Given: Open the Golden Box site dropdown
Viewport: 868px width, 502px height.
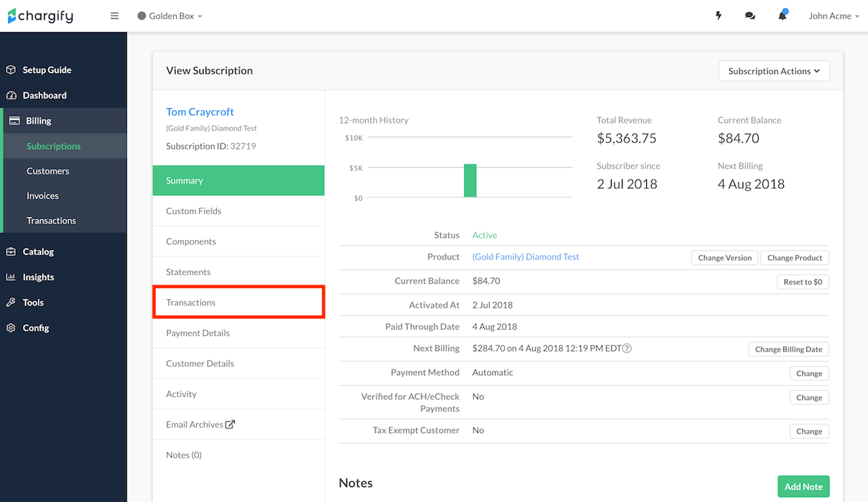Looking at the screenshot, I should pyautogui.click(x=170, y=16).
